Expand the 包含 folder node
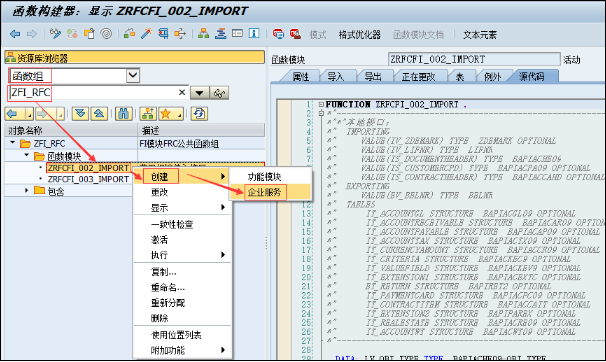Screen dimensions: 606x362 27,190
